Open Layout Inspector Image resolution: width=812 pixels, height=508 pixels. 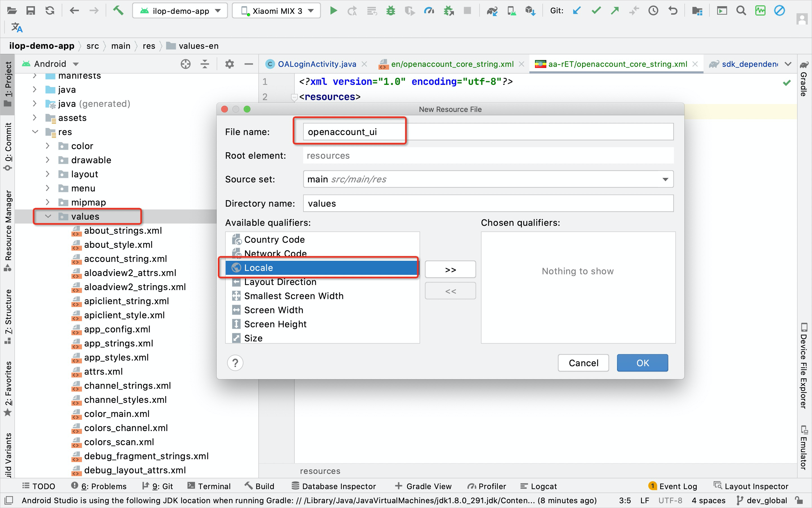coord(751,486)
